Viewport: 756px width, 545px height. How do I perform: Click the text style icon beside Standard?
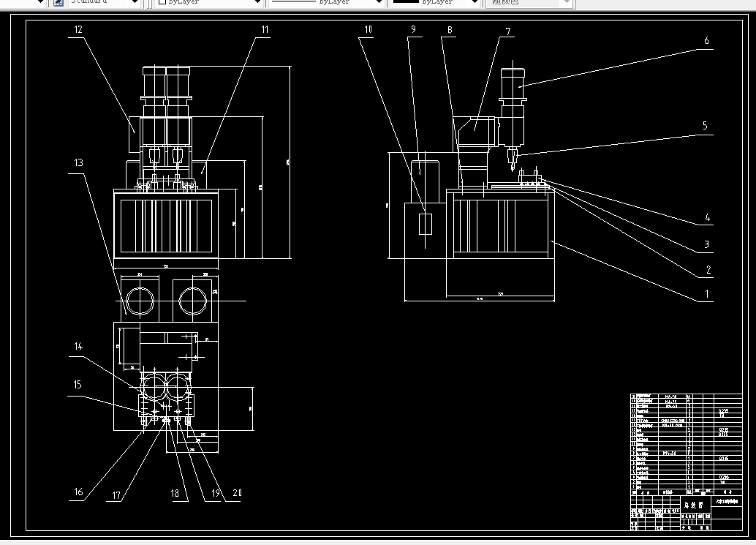click(58, 2)
